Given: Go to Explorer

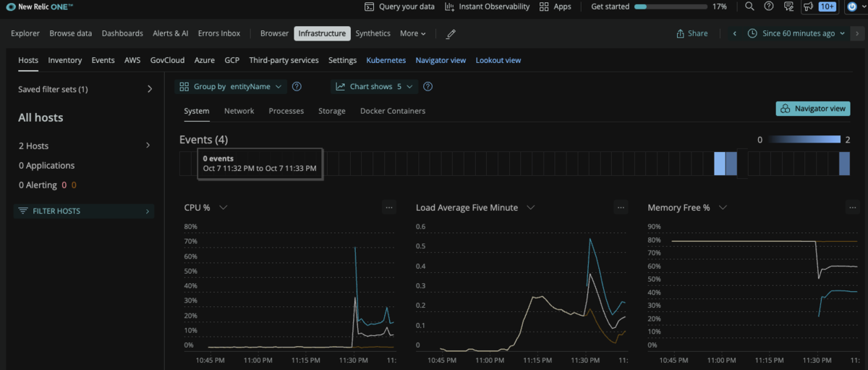Looking at the screenshot, I should click(25, 33).
